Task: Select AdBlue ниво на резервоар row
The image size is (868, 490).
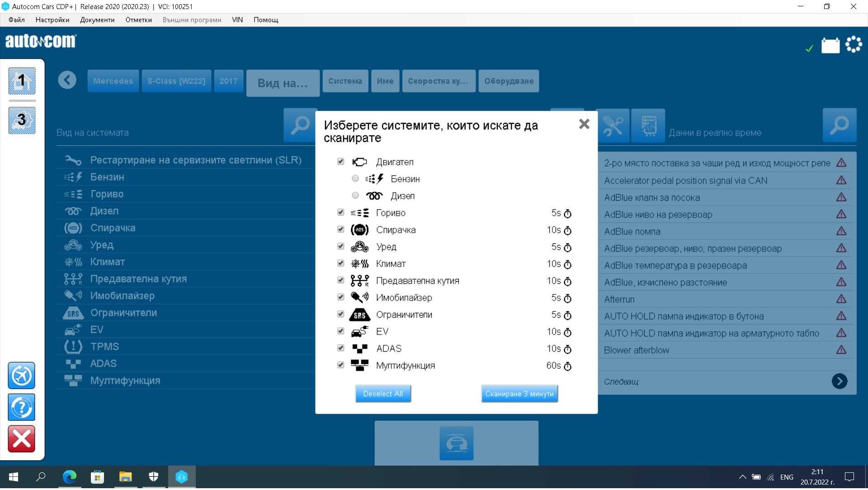Action: 726,215
